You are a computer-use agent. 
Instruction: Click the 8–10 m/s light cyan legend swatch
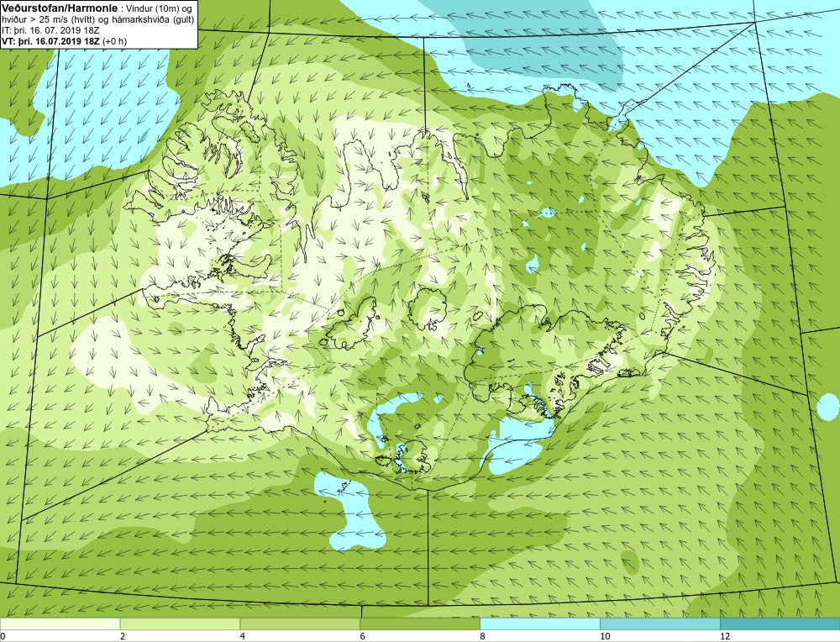[x=540, y=624]
